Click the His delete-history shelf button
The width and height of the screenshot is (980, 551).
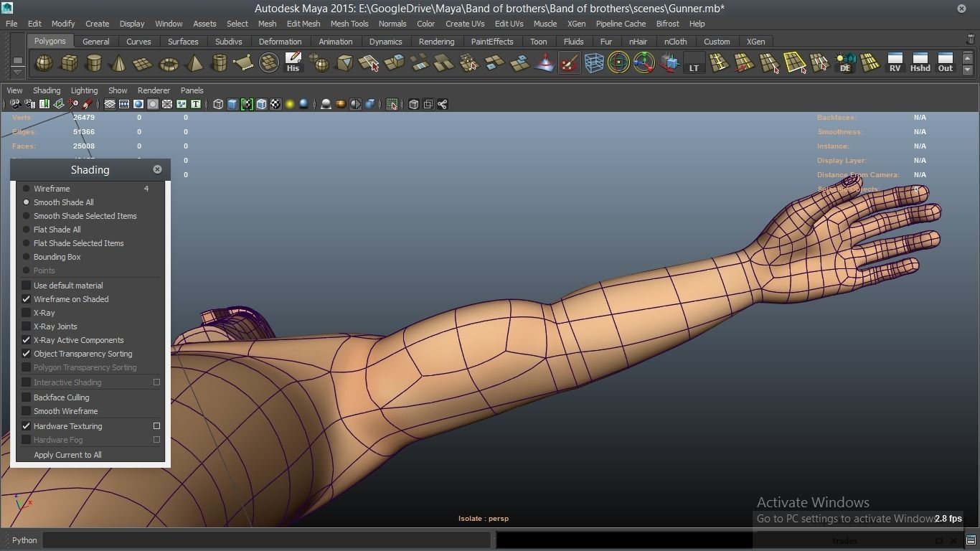(293, 63)
